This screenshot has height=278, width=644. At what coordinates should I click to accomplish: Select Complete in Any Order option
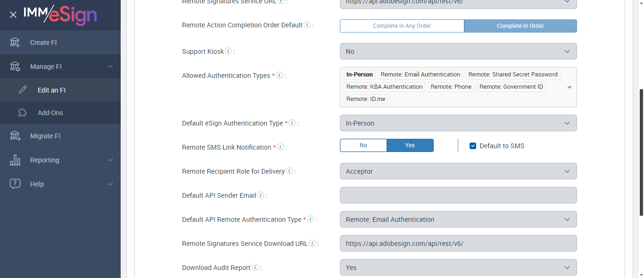click(402, 26)
